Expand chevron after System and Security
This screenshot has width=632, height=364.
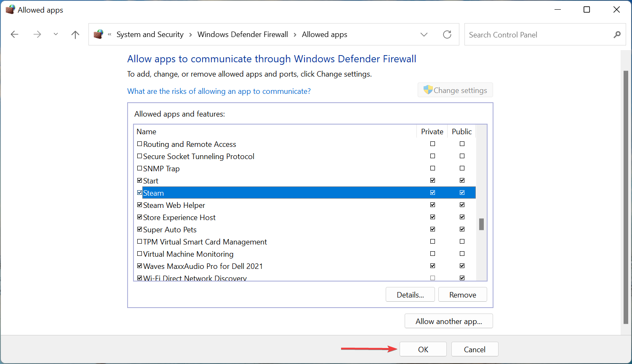click(x=190, y=35)
